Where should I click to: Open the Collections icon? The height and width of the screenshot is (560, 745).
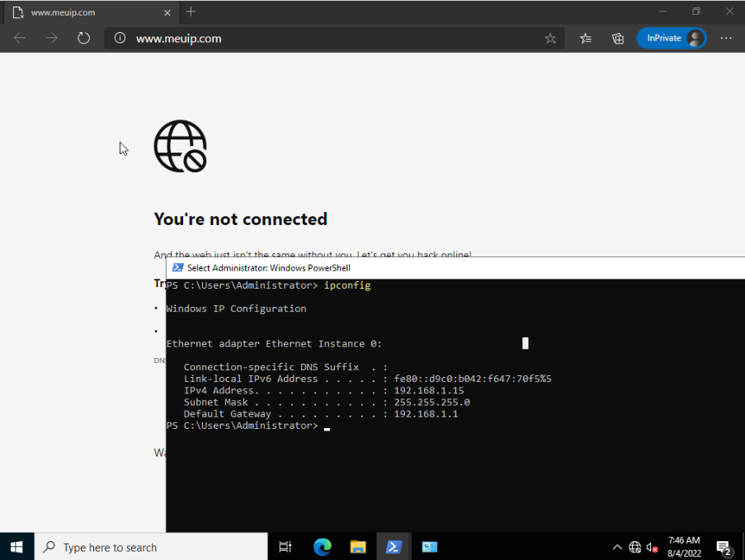618,39
